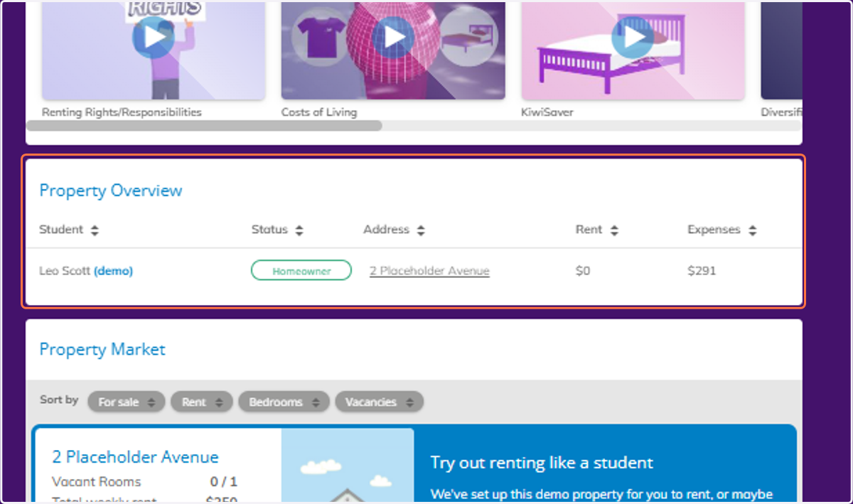Click the Property Market heading
This screenshot has height=504, width=853.
tap(102, 350)
